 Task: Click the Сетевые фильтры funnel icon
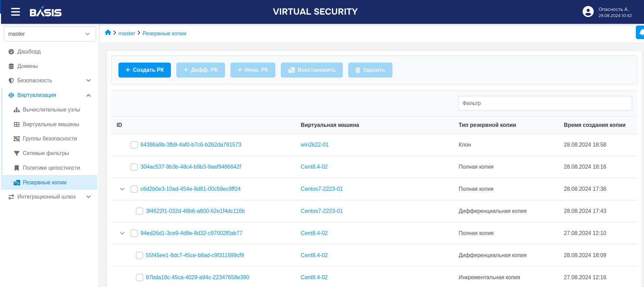click(16, 153)
